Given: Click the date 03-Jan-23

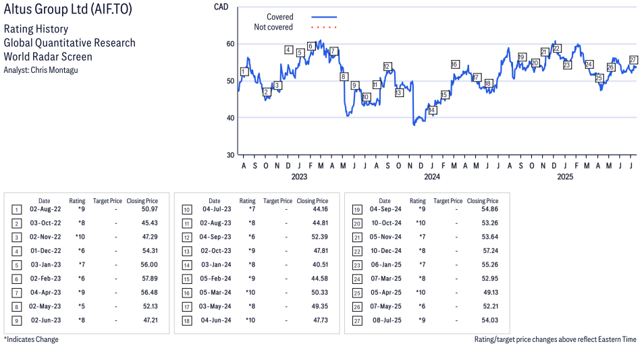Looking at the screenshot, I should (x=46, y=265).
